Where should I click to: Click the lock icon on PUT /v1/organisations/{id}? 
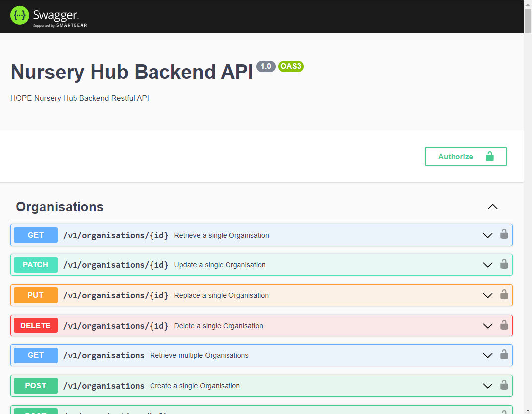point(504,295)
